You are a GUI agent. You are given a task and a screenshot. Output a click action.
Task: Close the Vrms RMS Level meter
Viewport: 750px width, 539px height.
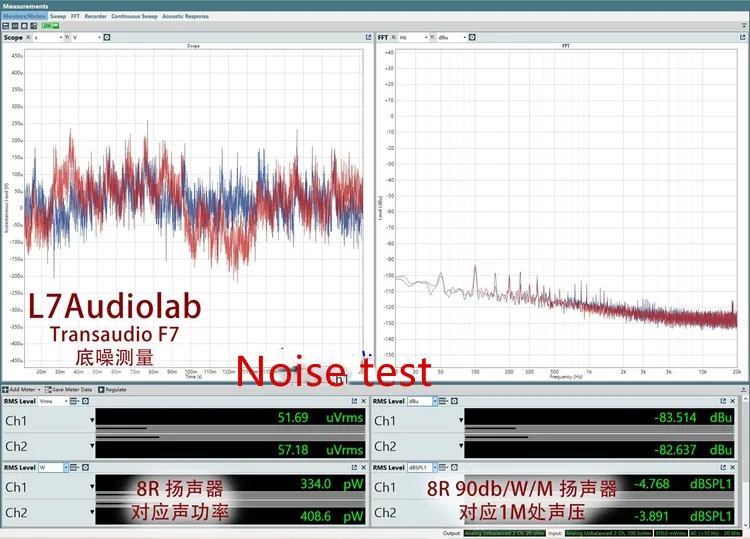coord(364,401)
